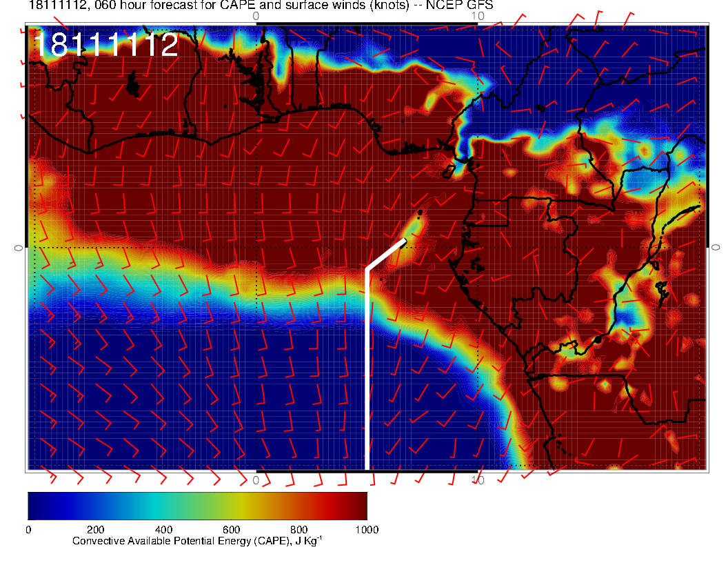Select the 1000 tick label on the color bar
Viewport: 728px width, 563px height.
click(x=367, y=530)
